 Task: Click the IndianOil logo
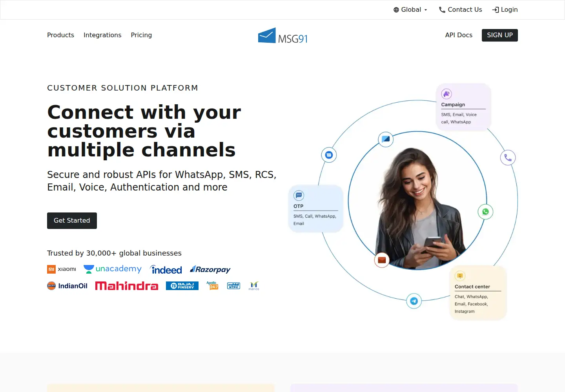coord(67,286)
